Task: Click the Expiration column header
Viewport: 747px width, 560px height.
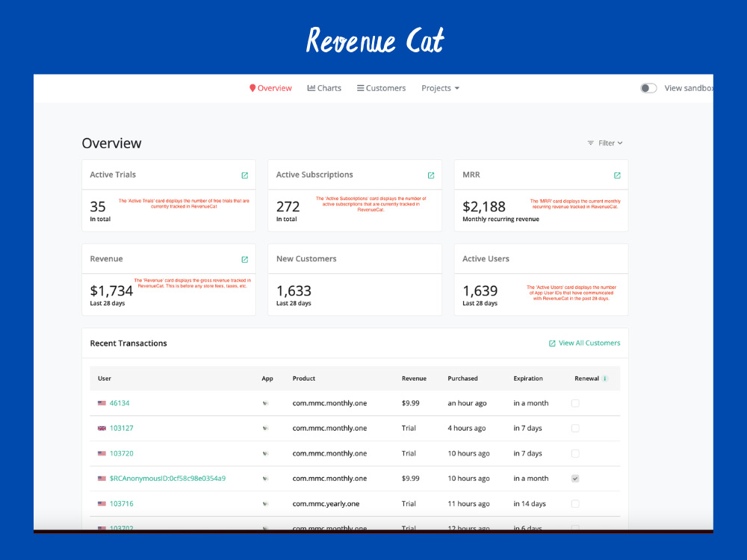Action: [x=528, y=379]
